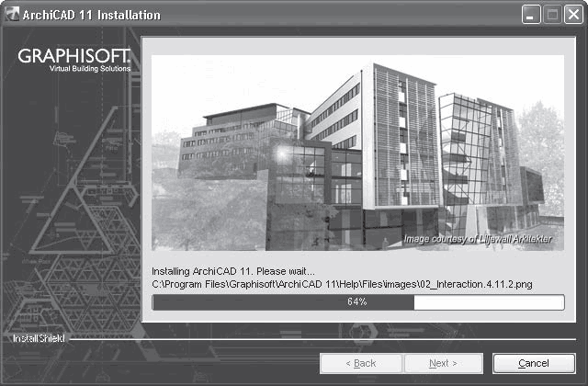
Task: Click the disabled maximize button
Action: [x=551, y=15]
